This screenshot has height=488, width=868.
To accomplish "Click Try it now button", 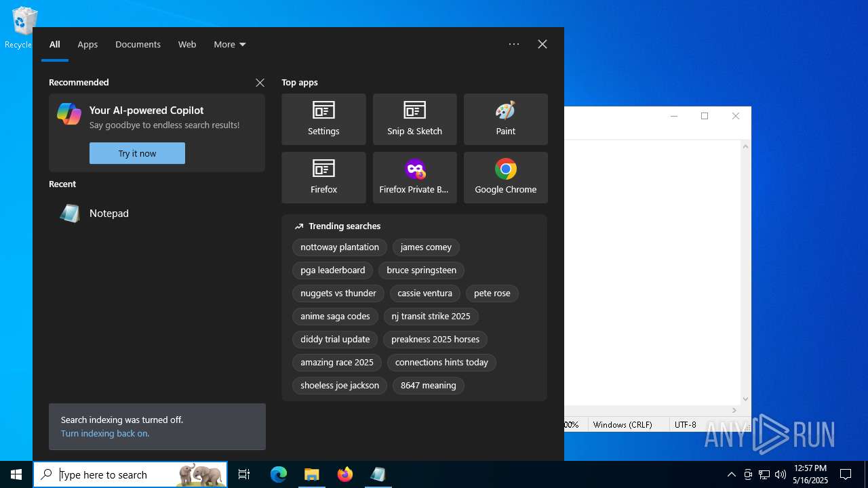I will 137,153.
